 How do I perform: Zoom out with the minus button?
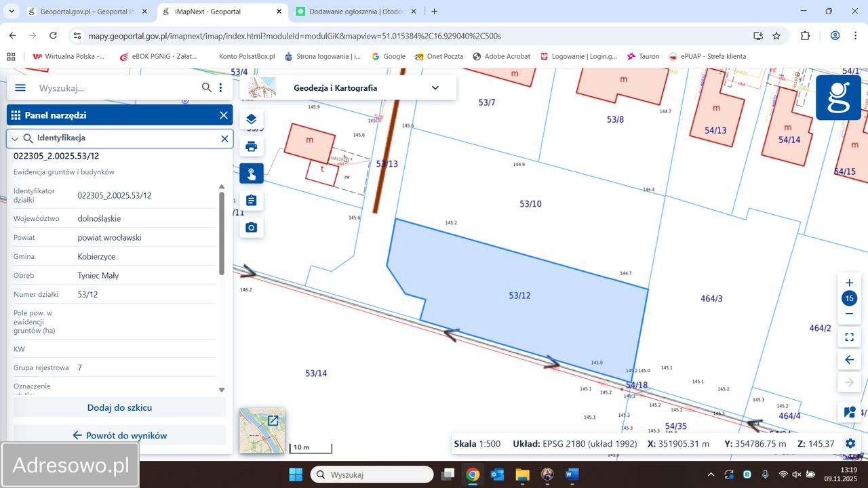coord(849,314)
